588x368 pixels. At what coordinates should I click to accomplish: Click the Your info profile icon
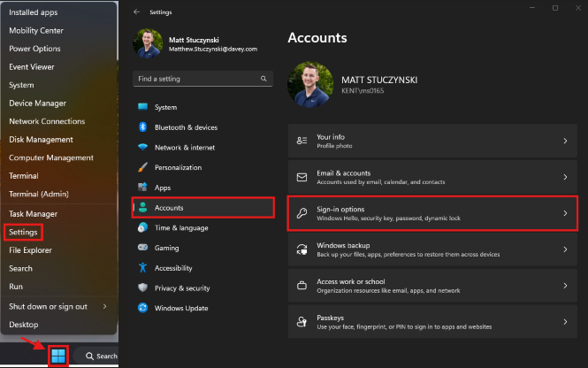click(302, 141)
